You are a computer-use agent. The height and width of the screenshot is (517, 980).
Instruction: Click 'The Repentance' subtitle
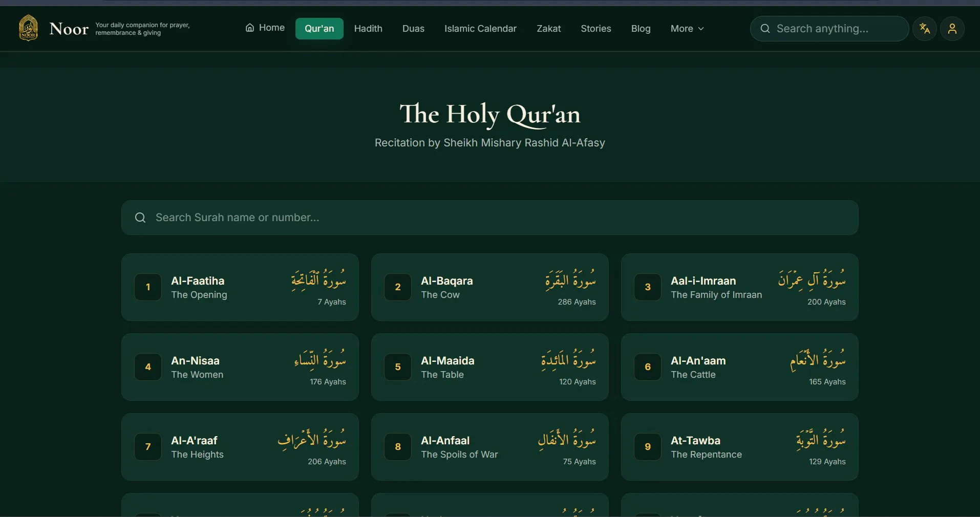[706, 455]
